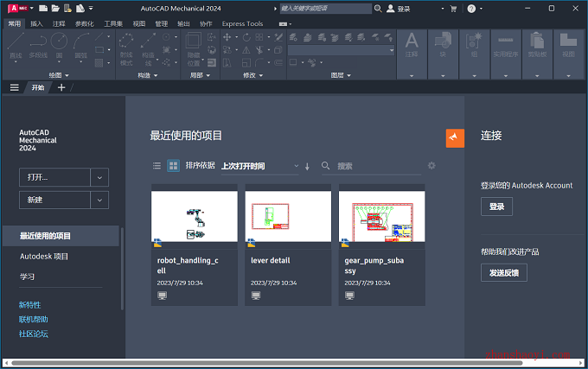Open the robot_handling_cell drawing thumbnail
Screen dimensions: 588x369
coord(195,217)
